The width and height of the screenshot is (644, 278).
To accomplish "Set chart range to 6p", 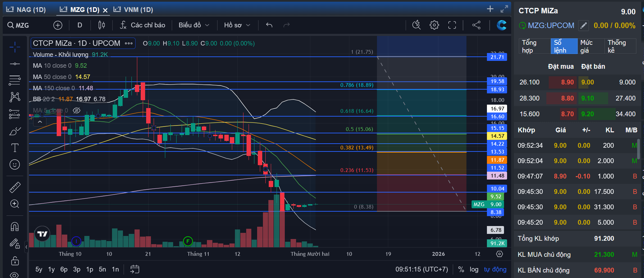I will coord(64,269).
